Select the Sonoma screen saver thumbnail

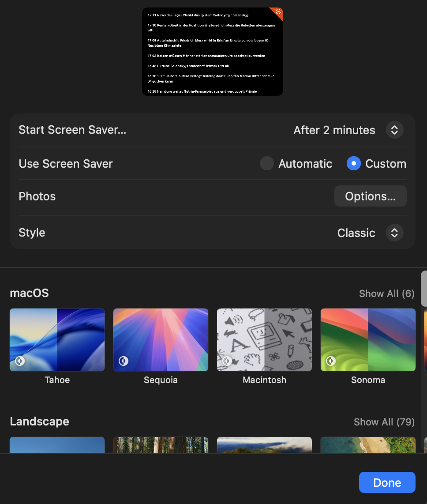click(x=368, y=339)
